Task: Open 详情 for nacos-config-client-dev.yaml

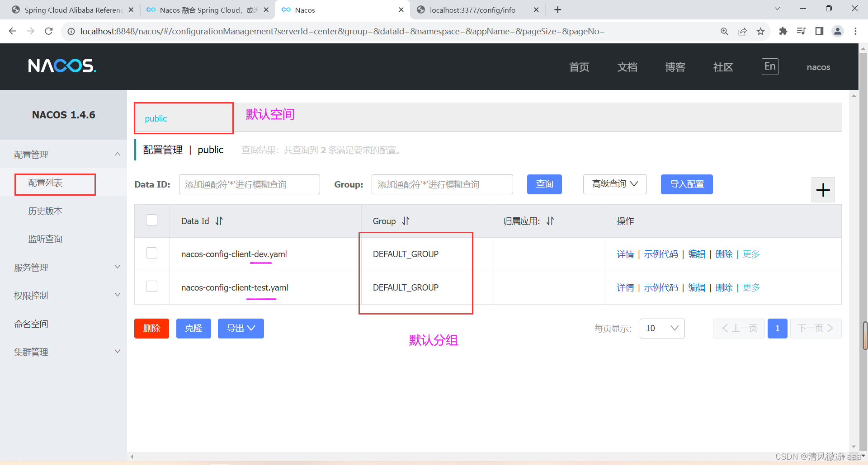Action: click(625, 254)
